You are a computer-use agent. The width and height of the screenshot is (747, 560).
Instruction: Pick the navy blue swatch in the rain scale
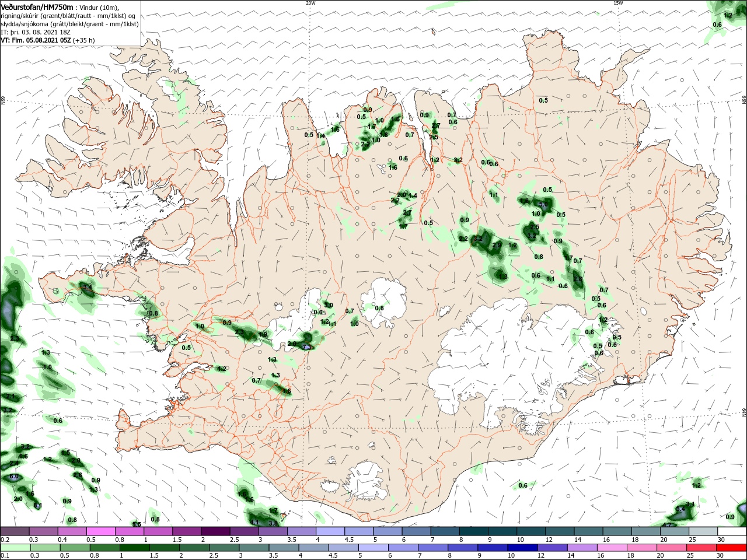point(522,548)
